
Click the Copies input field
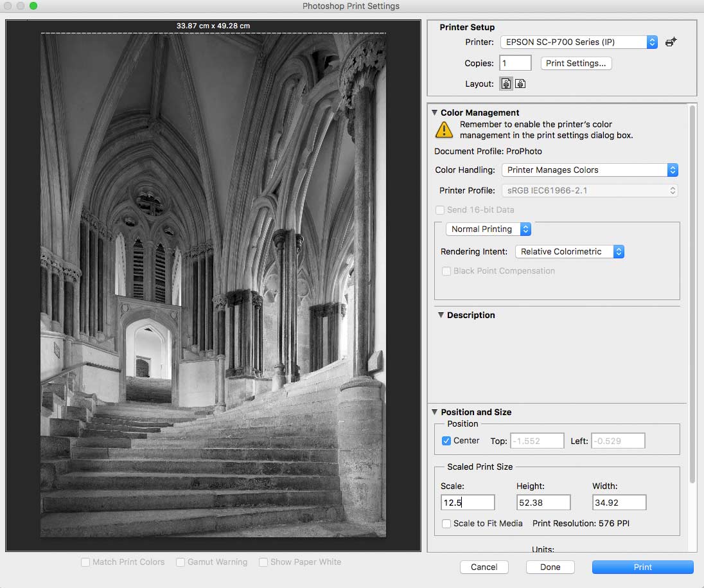pos(515,64)
